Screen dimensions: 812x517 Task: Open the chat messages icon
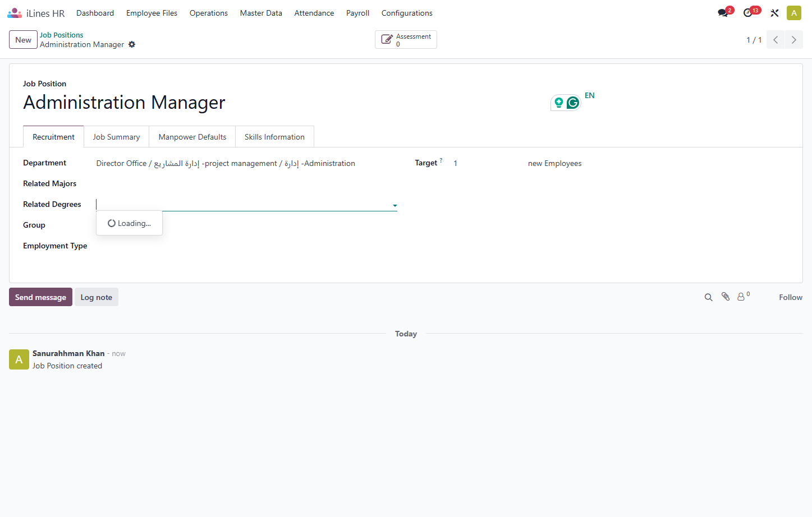click(723, 13)
